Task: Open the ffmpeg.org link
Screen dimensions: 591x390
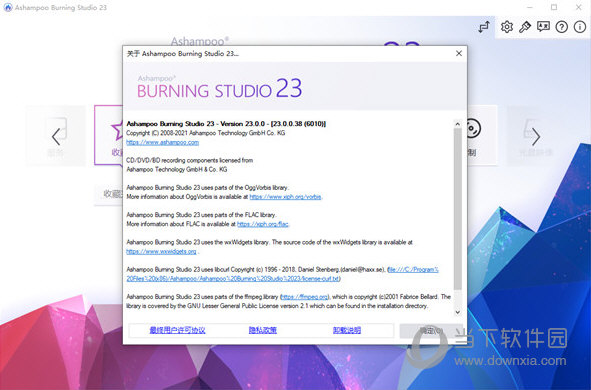Action: coord(305,297)
